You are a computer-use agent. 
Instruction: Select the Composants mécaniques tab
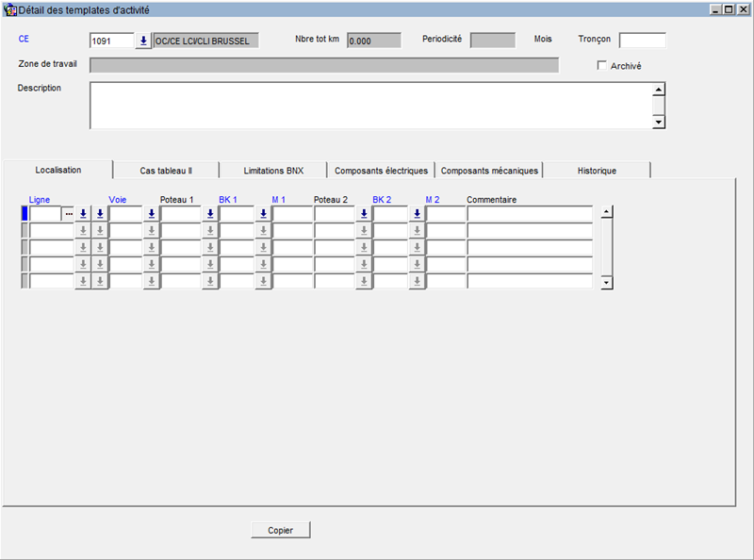(x=489, y=171)
